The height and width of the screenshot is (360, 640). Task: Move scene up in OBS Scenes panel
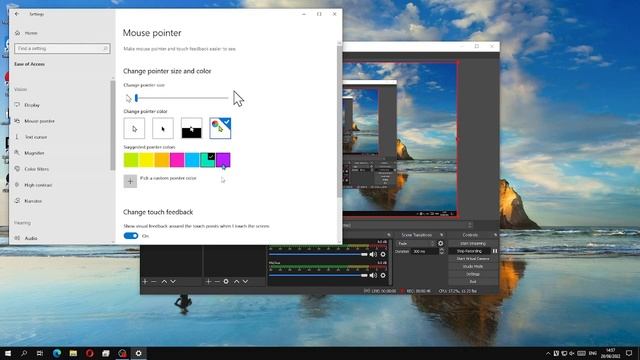(164, 282)
